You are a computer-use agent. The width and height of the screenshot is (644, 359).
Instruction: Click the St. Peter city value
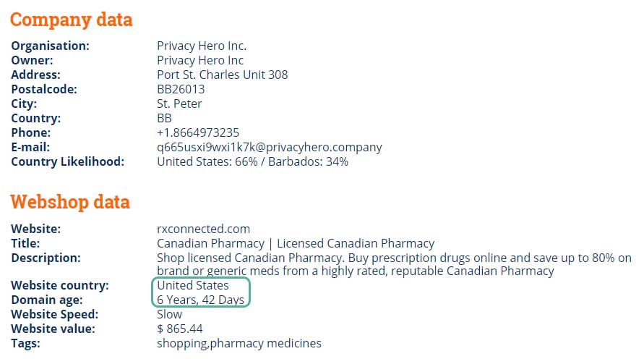tap(179, 104)
